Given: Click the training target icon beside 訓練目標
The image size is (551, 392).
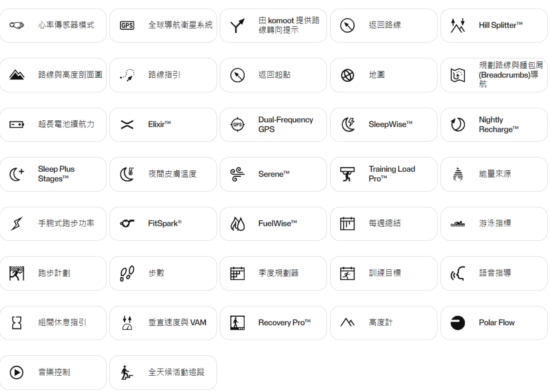Looking at the screenshot, I should pyautogui.click(x=347, y=273).
